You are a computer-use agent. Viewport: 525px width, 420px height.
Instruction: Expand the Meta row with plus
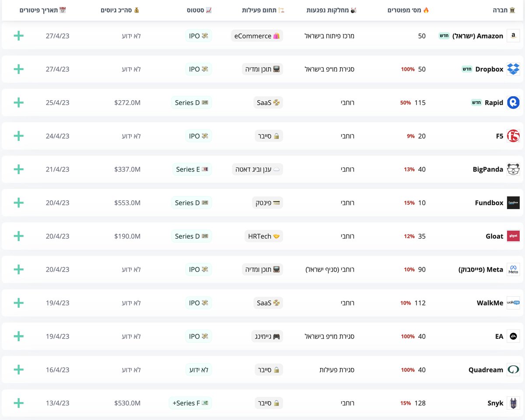point(18,269)
